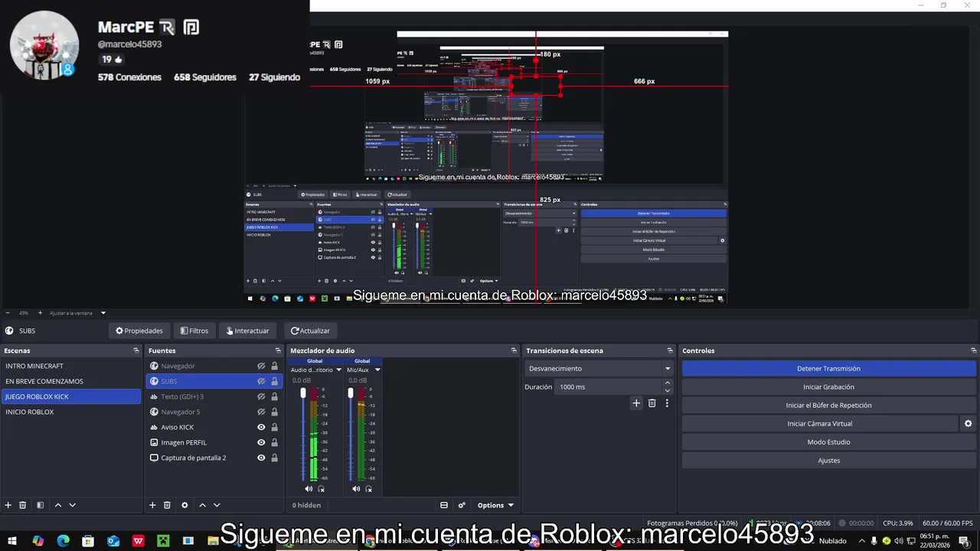Show the Navegador 5 source

(x=261, y=412)
